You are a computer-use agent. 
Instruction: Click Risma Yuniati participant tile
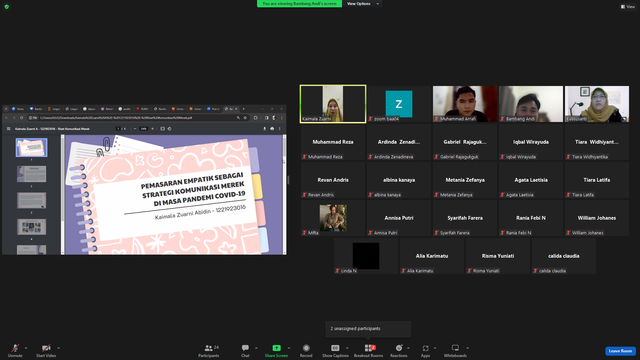click(x=498, y=256)
